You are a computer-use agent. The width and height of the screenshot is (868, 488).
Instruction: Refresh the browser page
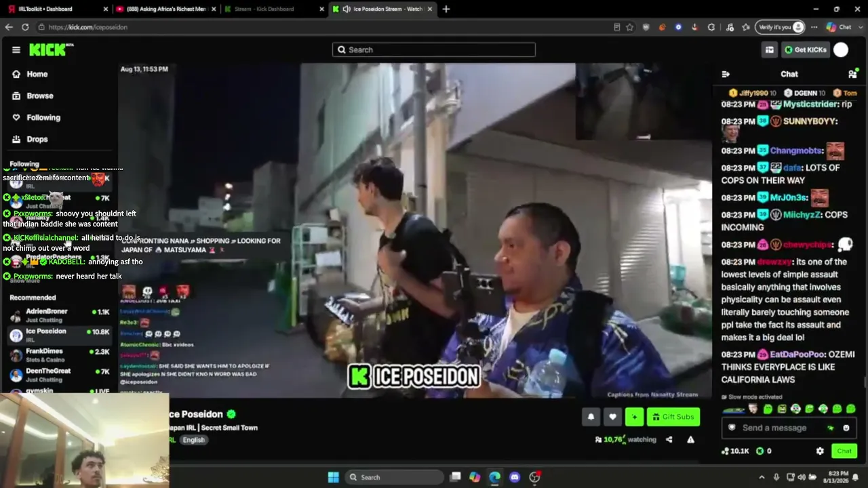coord(25,27)
